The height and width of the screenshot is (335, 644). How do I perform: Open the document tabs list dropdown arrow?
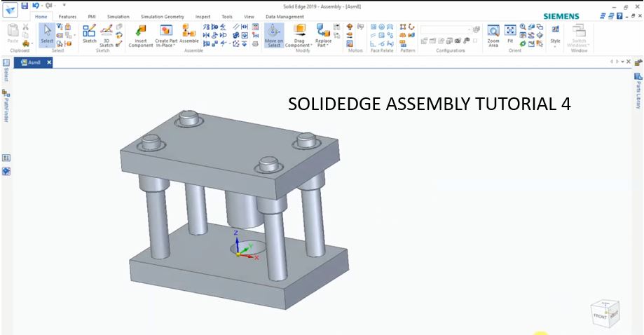(623, 62)
